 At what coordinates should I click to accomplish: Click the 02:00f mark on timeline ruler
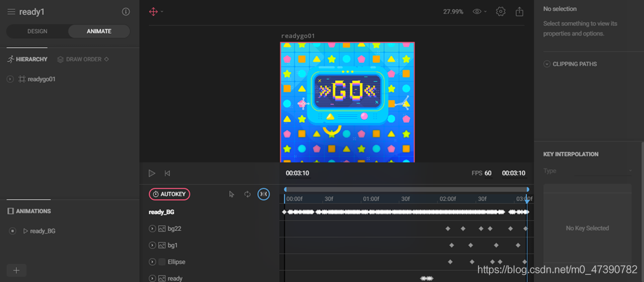point(447,199)
